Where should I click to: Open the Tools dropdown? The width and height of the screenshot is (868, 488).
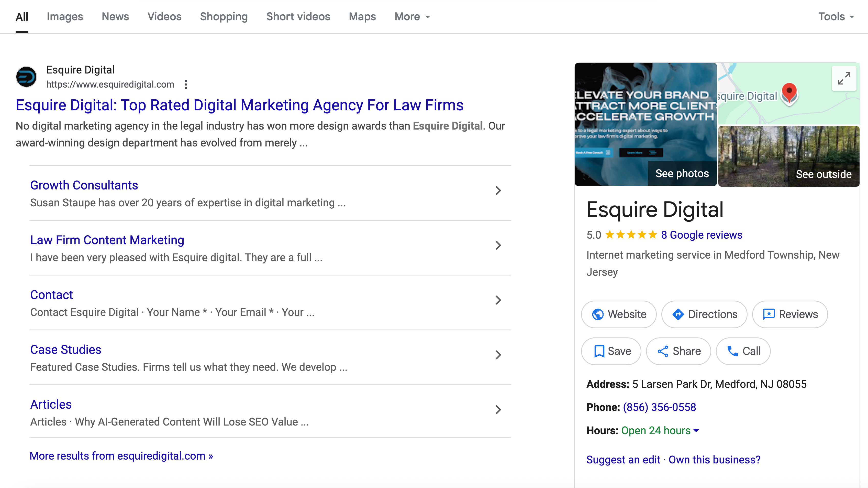tap(836, 17)
